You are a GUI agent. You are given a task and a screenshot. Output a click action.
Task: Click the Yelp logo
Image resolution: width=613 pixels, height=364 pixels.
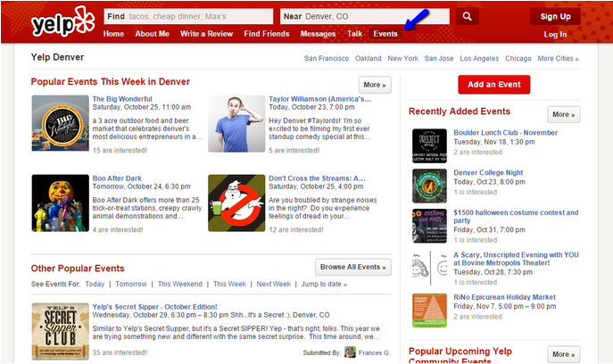point(63,22)
